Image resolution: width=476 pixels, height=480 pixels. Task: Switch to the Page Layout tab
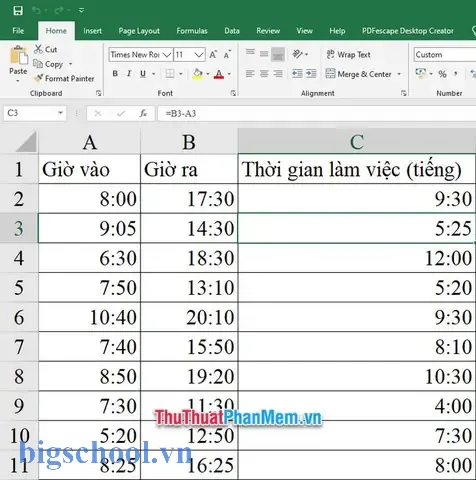tap(139, 31)
